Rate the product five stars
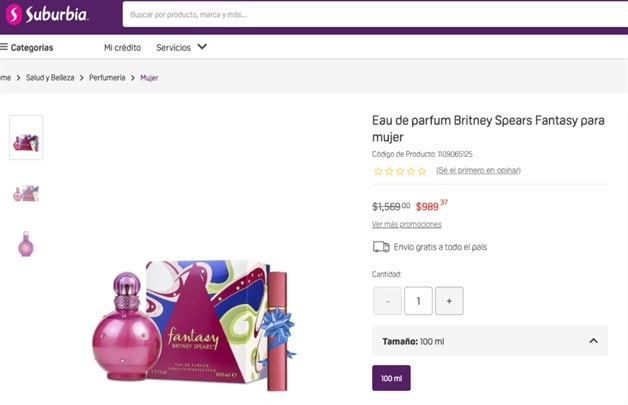 coord(422,171)
